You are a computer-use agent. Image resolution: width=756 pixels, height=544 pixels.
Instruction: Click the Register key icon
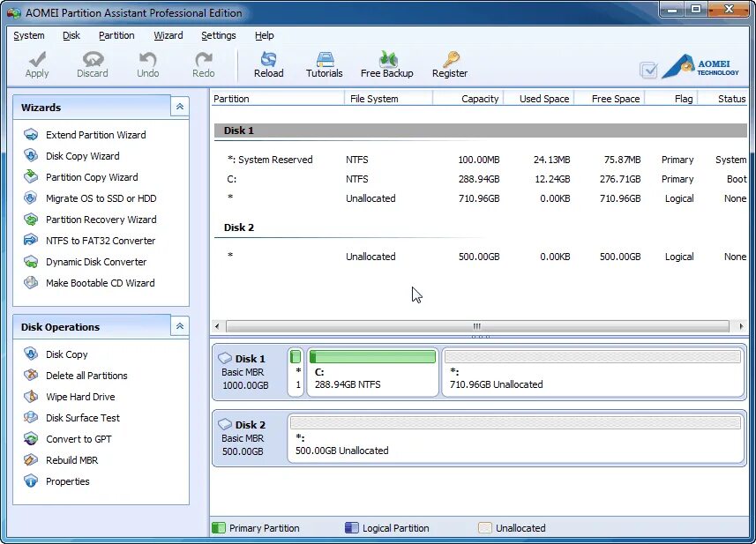point(451,59)
